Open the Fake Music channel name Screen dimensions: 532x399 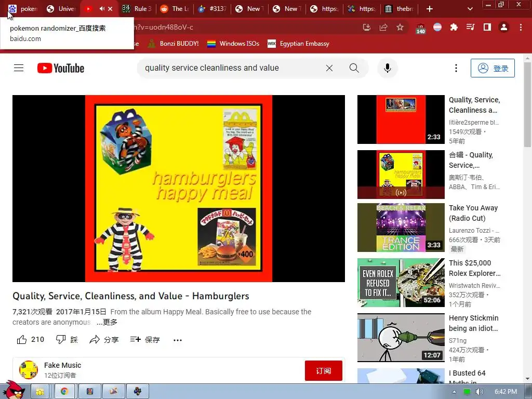[x=62, y=365]
